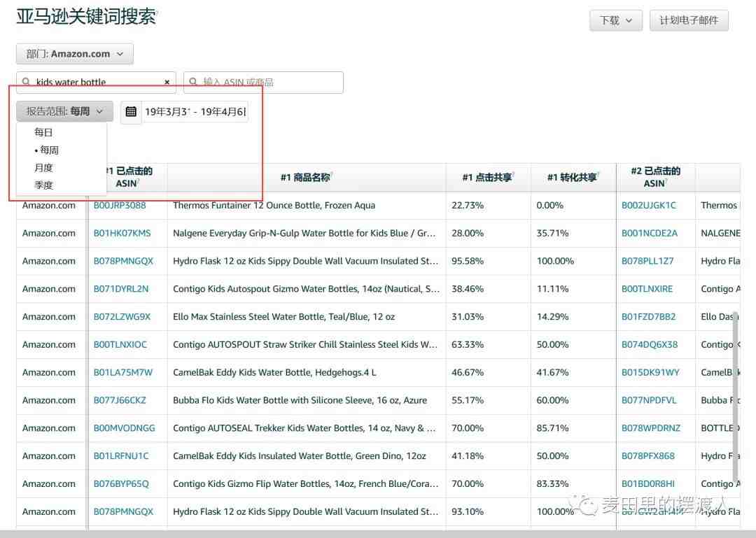This screenshot has width=756, height=538.
Task: Open ASIN link B077J66CKZ
Action: click(x=120, y=400)
